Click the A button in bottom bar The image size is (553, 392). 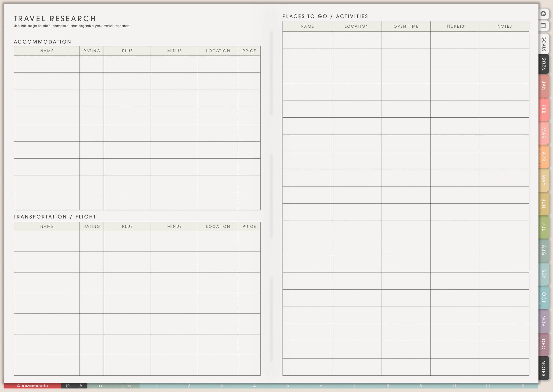click(x=81, y=386)
